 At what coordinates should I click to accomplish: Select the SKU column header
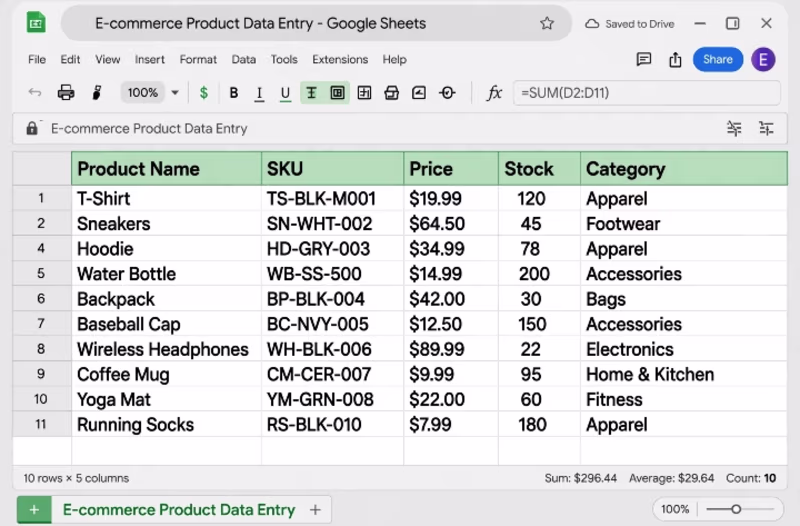click(x=333, y=169)
